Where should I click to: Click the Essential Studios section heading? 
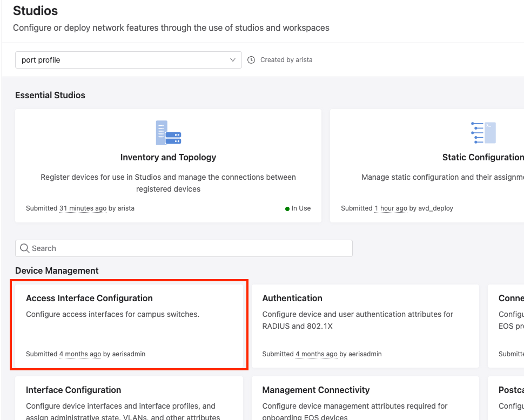click(50, 95)
